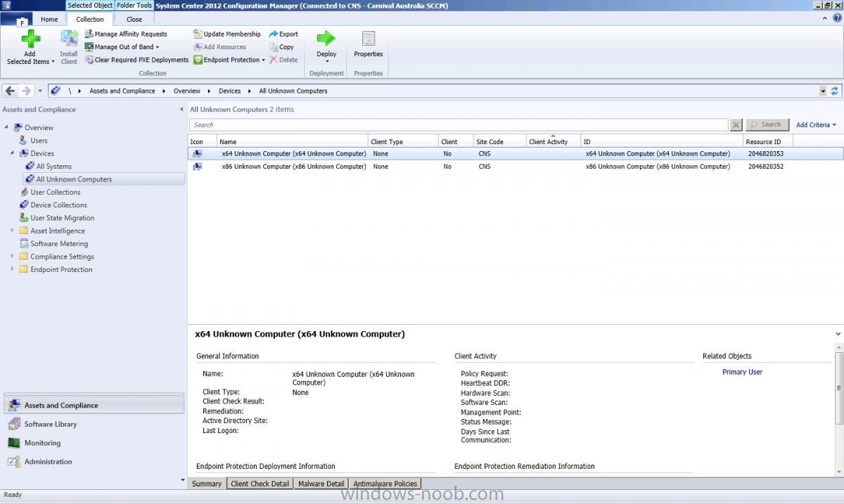
Task: Switch to the Monitoring workspace
Action: click(x=94, y=443)
